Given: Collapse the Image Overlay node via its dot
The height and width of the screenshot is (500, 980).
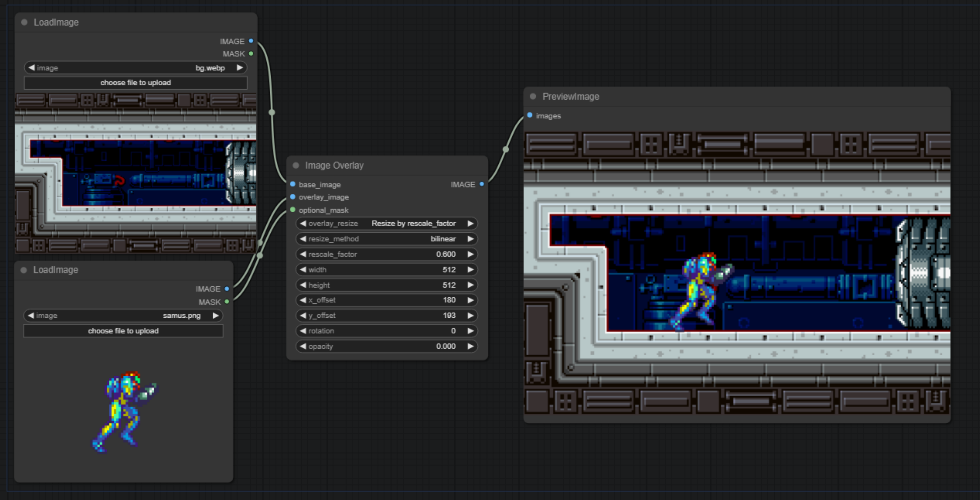Looking at the screenshot, I should tap(296, 166).
